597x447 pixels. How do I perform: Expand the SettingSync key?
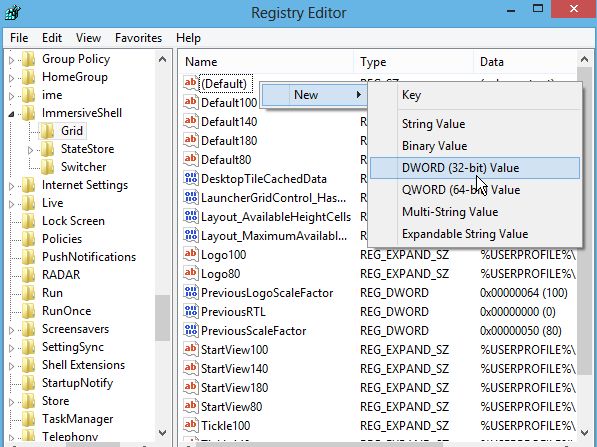tap(11, 348)
